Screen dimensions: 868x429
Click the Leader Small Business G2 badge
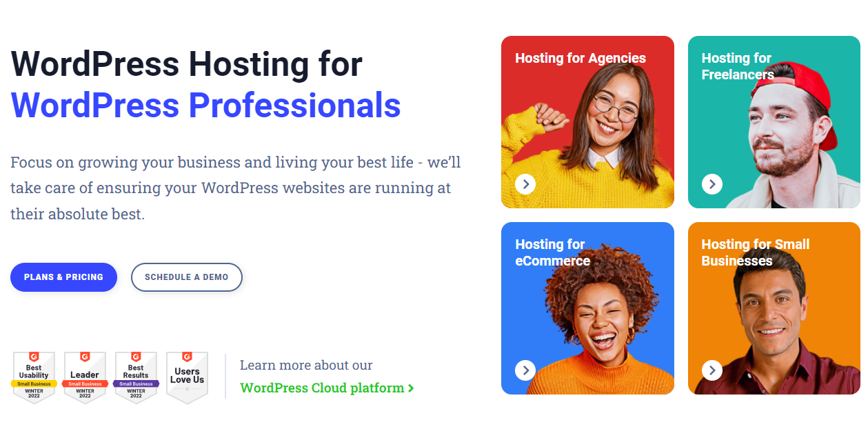click(85, 377)
